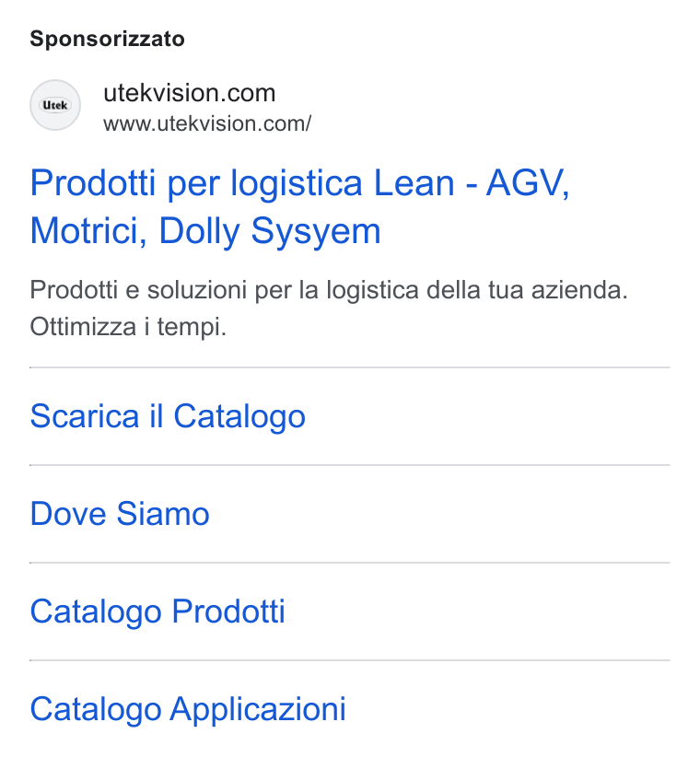This screenshot has height=757, width=700.
Task: Click the word 'logistica' in the description
Action: coord(372,291)
